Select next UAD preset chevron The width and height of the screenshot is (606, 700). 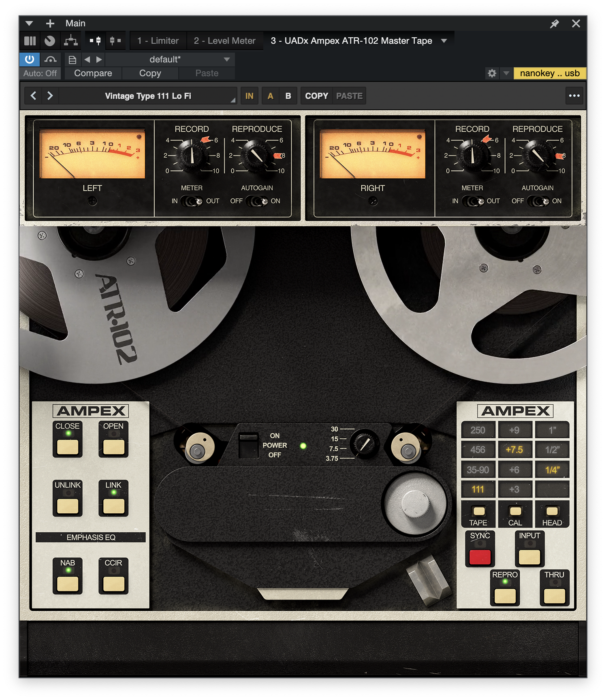click(50, 96)
